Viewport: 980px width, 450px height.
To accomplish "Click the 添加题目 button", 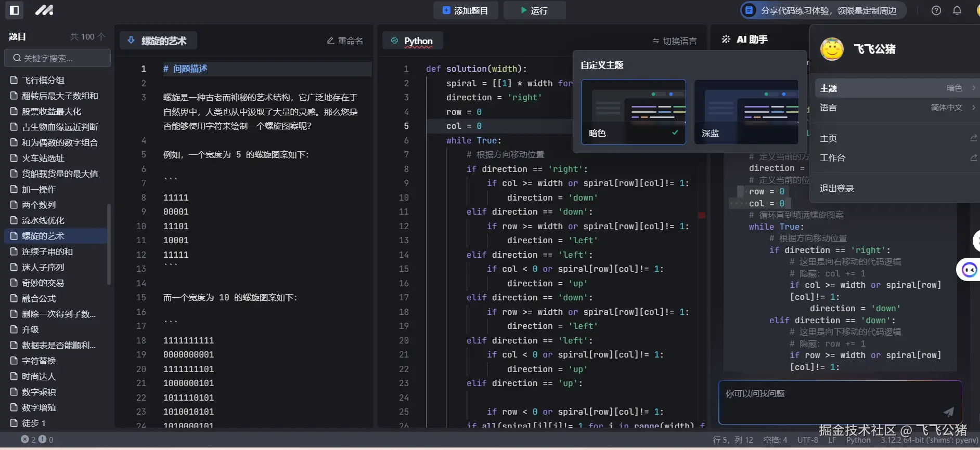I will click(466, 10).
